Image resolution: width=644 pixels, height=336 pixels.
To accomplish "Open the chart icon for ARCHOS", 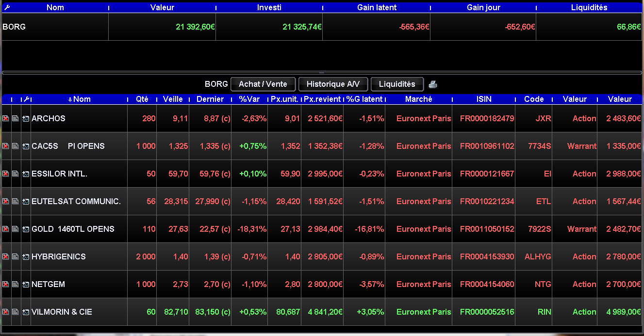I will 26,118.
